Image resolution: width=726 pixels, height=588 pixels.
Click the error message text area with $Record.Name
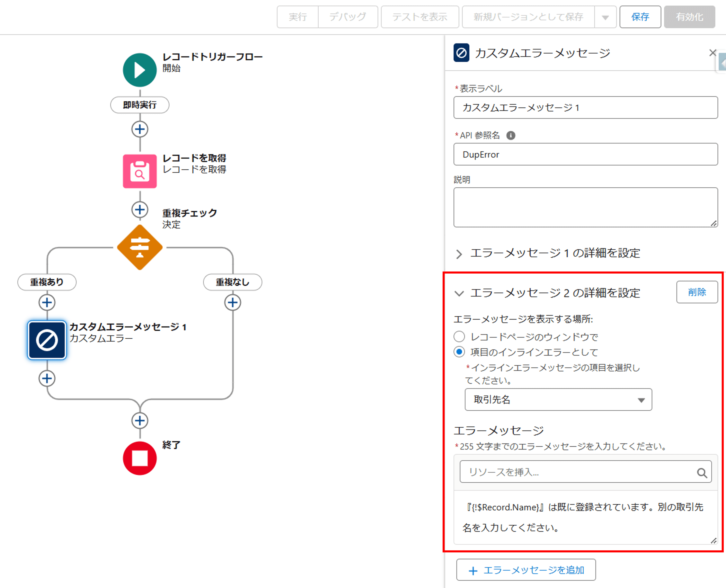pyautogui.click(x=585, y=517)
